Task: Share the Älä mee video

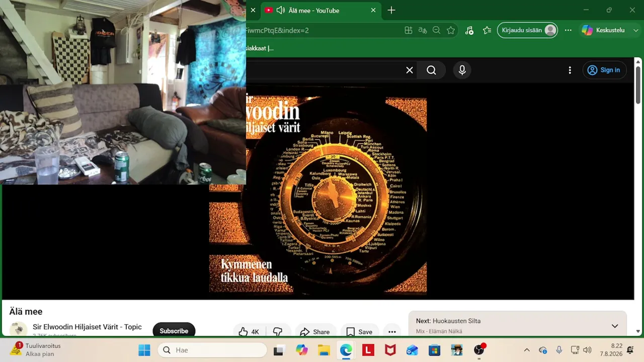Action: [x=314, y=331]
